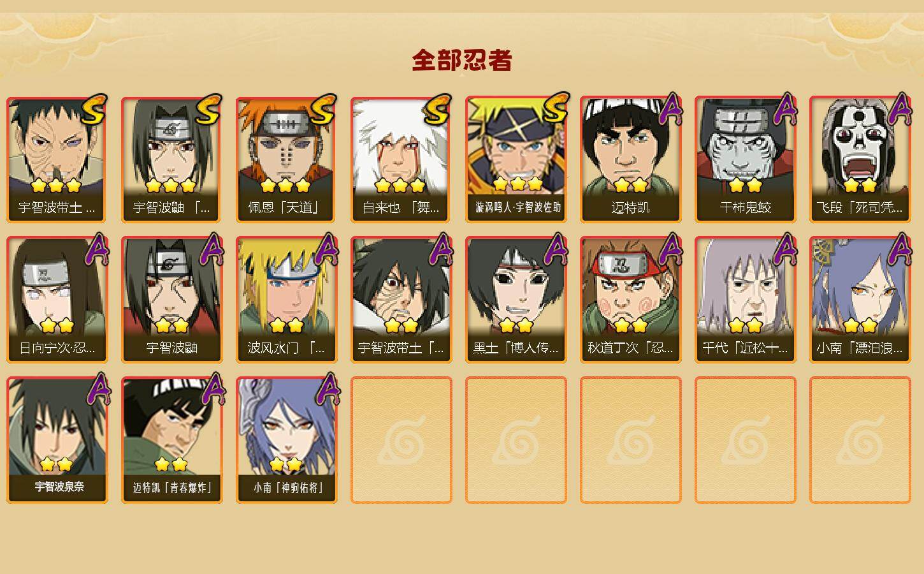Select the first empty ninja slot
The image size is (924, 574).
[401, 440]
